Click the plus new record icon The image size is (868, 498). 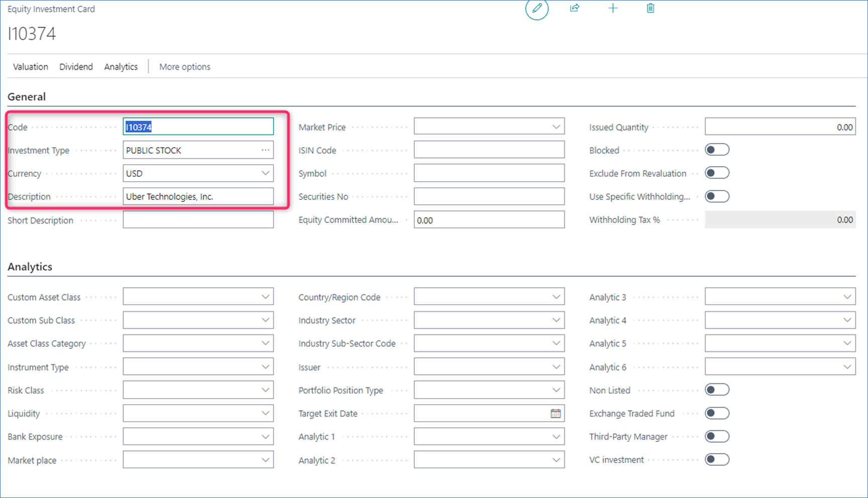tap(612, 8)
